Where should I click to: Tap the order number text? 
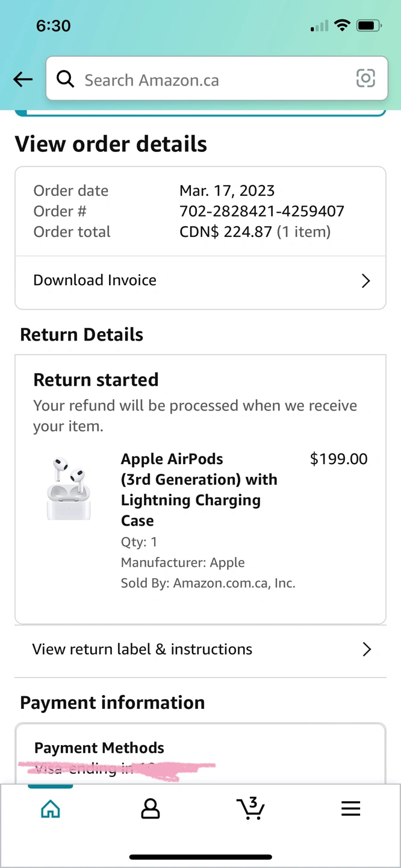pyautogui.click(x=261, y=211)
